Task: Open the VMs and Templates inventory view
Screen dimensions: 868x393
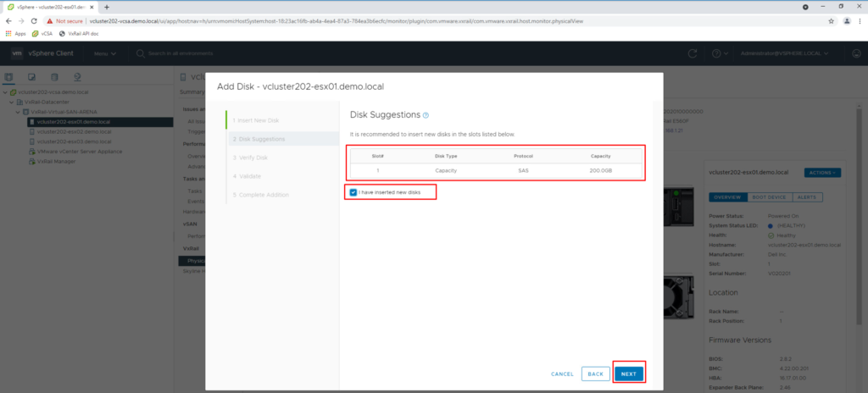Action: coord(31,77)
